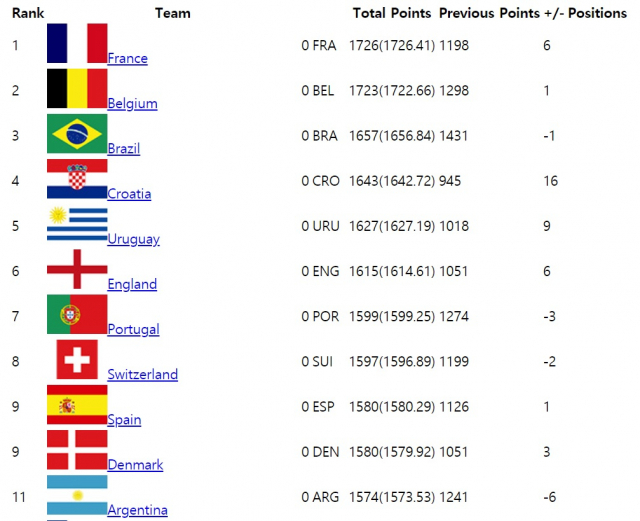
Task: Visit the Switzerland link
Action: tap(143, 374)
